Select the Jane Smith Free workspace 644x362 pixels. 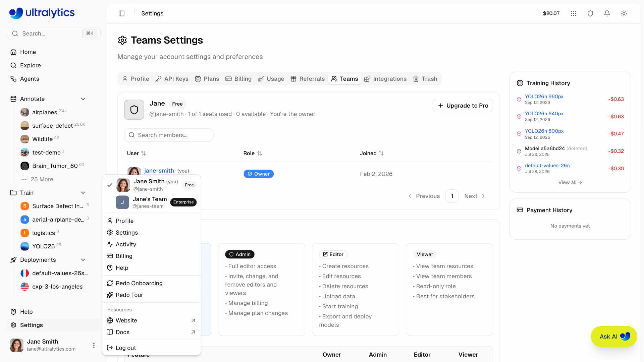(x=152, y=185)
